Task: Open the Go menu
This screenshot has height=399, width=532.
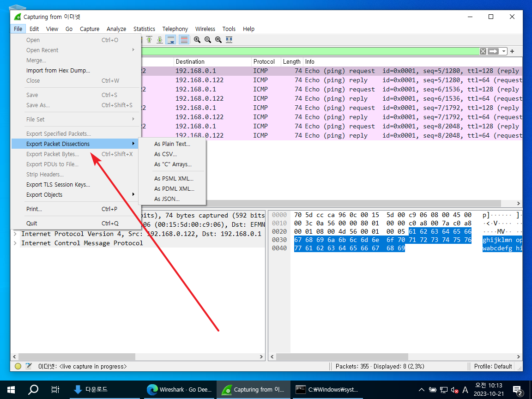Action: point(69,29)
